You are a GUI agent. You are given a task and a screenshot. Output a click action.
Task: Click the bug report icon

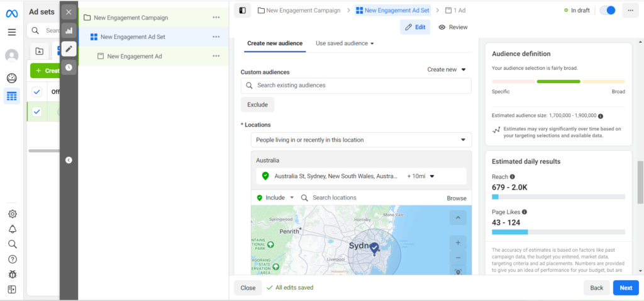coord(13,275)
